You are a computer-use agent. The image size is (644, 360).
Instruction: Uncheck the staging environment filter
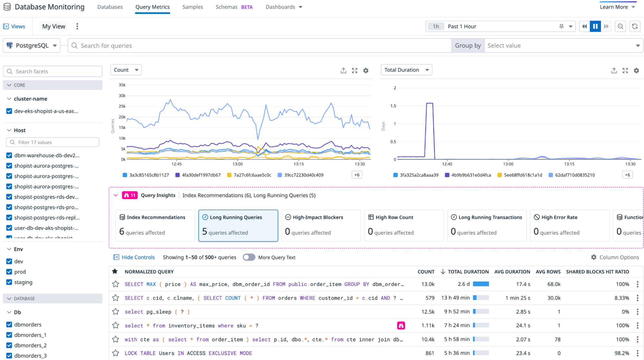[x=9, y=282]
